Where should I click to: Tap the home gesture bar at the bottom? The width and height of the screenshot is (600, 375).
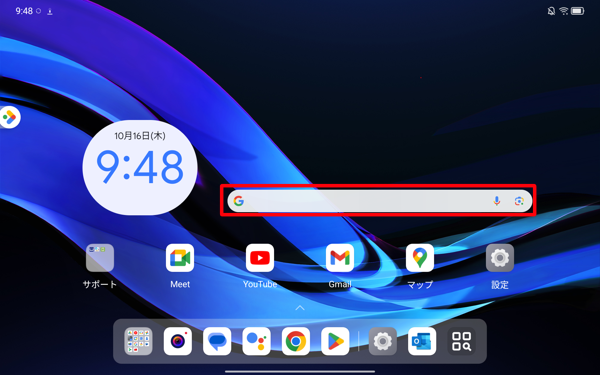tap(300, 371)
